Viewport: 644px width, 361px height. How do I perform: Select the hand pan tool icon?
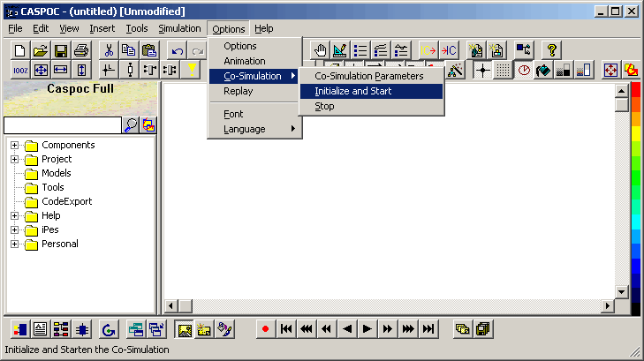pyautogui.click(x=320, y=50)
